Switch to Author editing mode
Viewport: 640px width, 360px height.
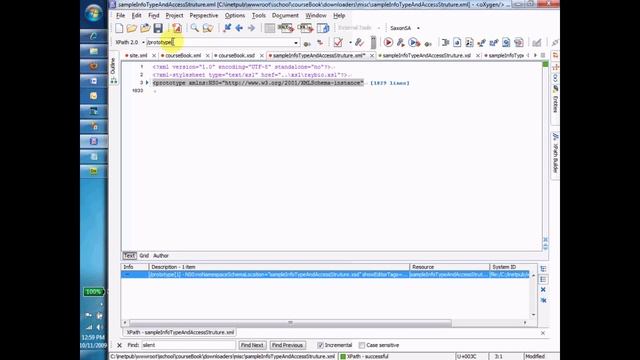pyautogui.click(x=161, y=256)
